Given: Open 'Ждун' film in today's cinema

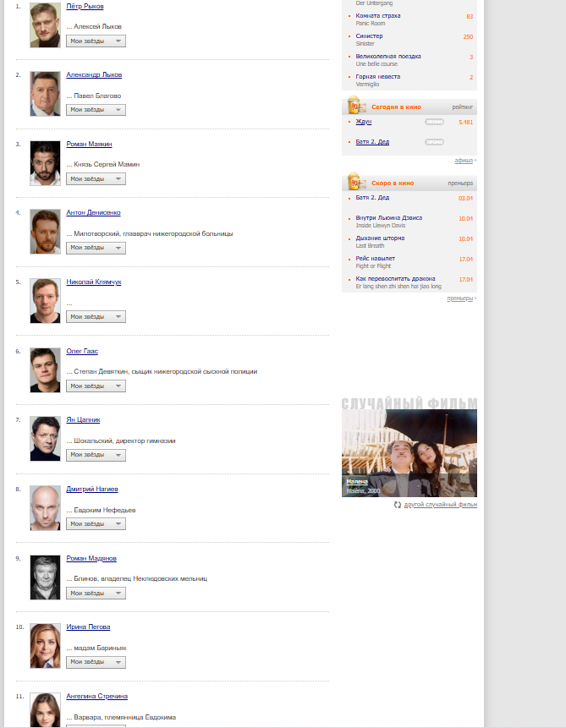Looking at the screenshot, I should point(364,122).
